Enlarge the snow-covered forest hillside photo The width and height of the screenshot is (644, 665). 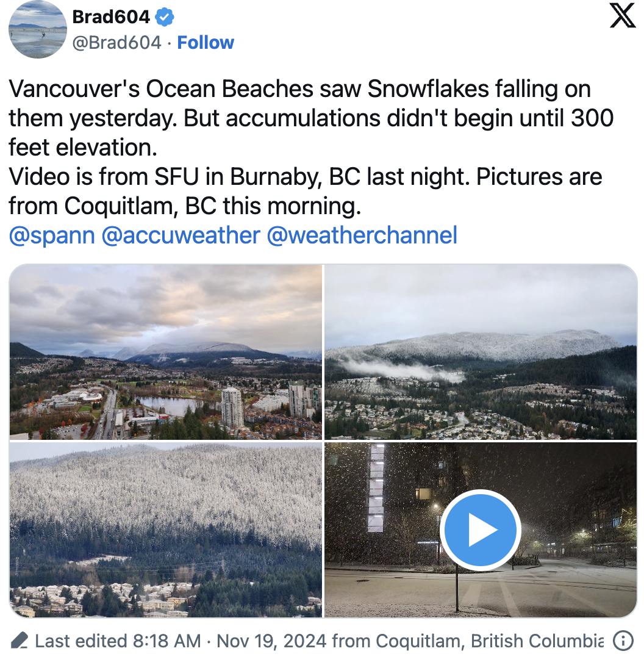click(166, 530)
